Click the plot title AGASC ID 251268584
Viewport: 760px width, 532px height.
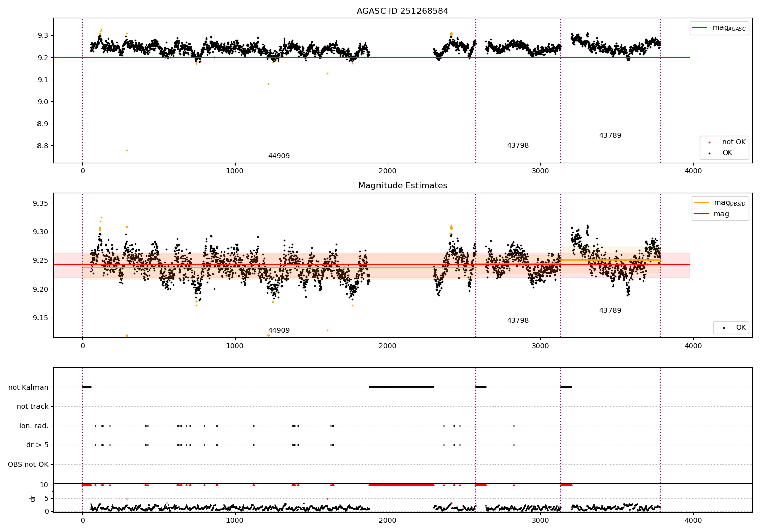click(402, 11)
